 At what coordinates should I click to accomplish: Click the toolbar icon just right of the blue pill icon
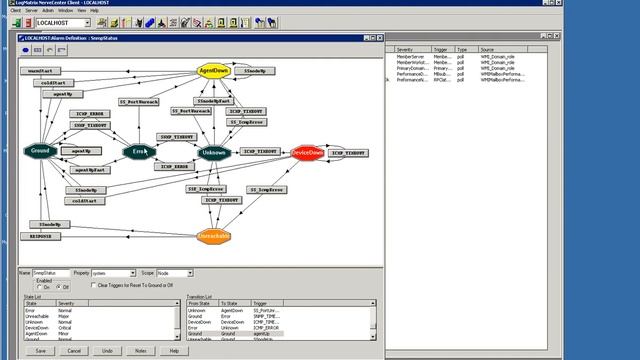click(x=162, y=23)
